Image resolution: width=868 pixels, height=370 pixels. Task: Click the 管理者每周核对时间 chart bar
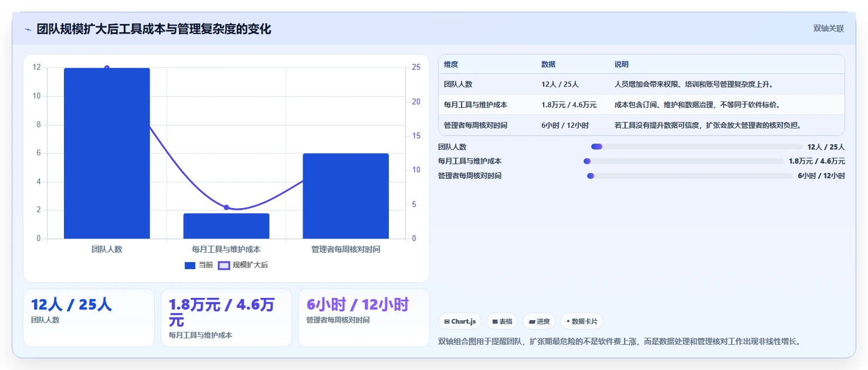click(346, 196)
